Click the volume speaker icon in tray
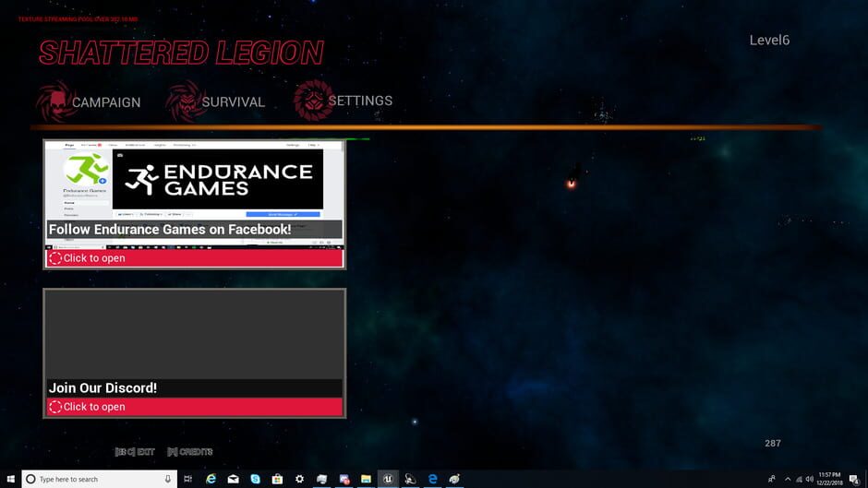 [x=809, y=479]
